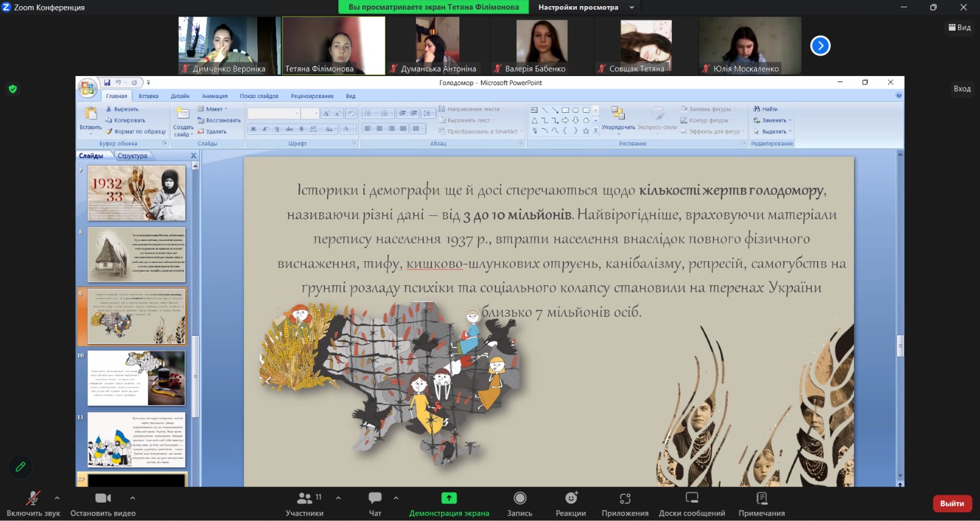Click the green Share Screen icon
The image size is (980, 521).
click(449, 498)
